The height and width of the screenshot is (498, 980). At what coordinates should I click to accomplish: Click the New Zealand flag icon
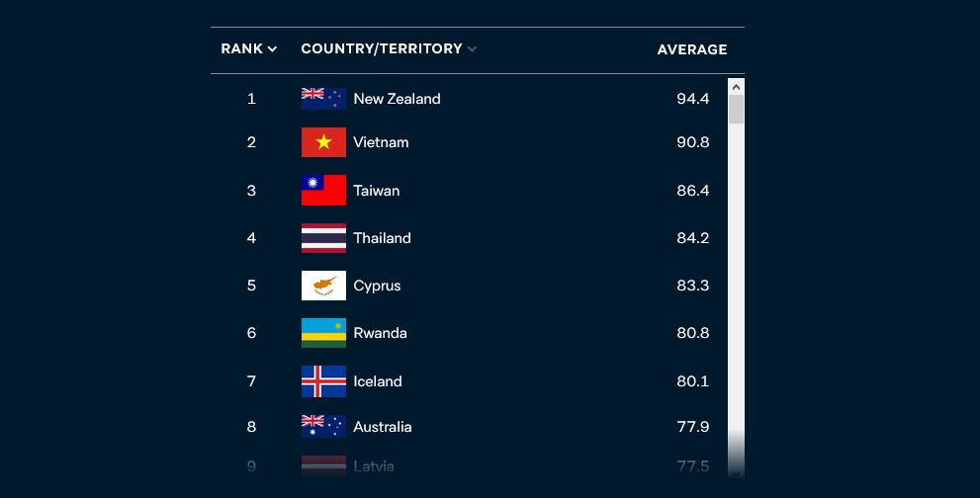point(323,98)
